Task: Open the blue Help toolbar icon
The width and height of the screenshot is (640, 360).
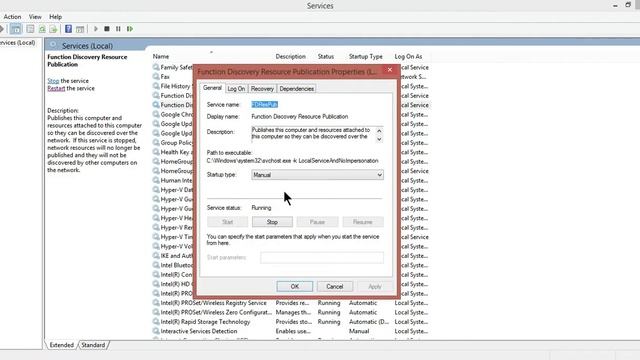Action: 69,29
